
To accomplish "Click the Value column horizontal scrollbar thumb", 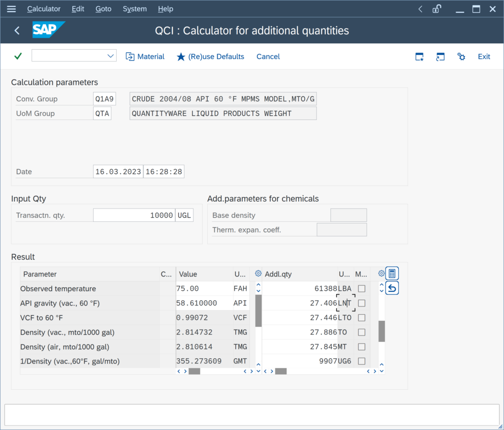I will click(194, 371).
